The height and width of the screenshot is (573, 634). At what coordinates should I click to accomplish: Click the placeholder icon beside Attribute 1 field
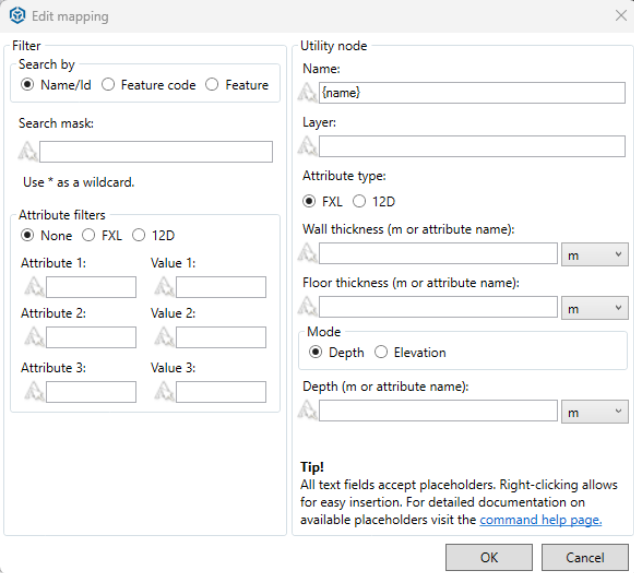tap(34, 288)
